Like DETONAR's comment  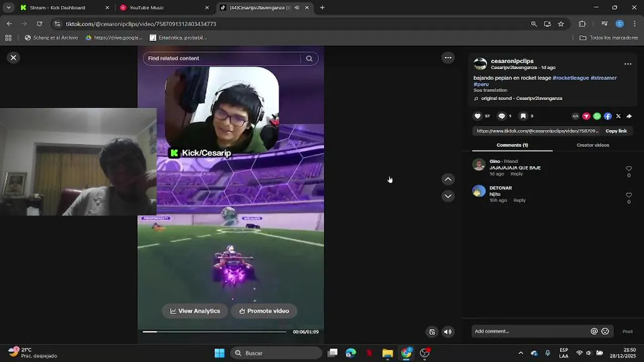(x=628, y=195)
